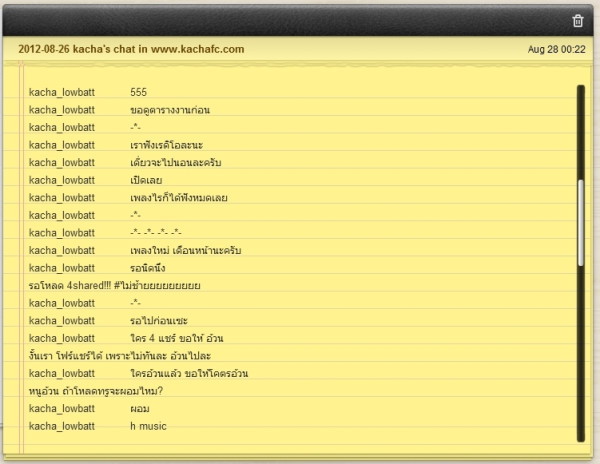Click the line starting "งั้นเรา โฟร์แชร์ได้"

pyautogui.click(x=120, y=356)
